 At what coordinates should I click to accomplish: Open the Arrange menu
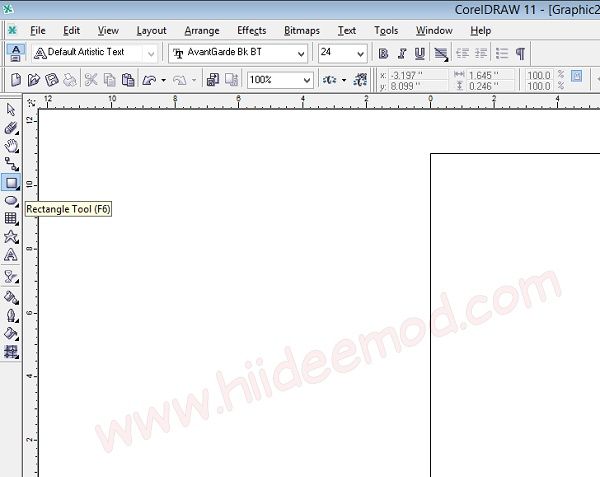coord(202,31)
